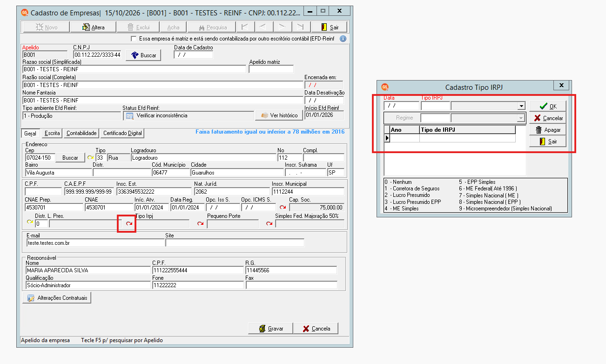
Task: Expand the Regime dropdown in Cadastro Tipo IRPJ
Action: coord(521,118)
